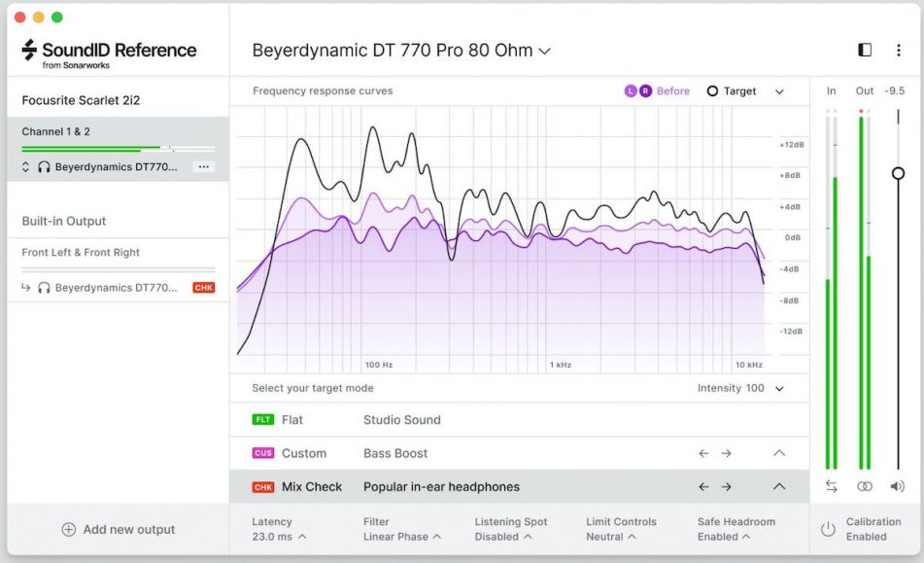Select the Built-in Output device
Viewport: 924px width, 563px height.
pyautogui.click(x=64, y=221)
